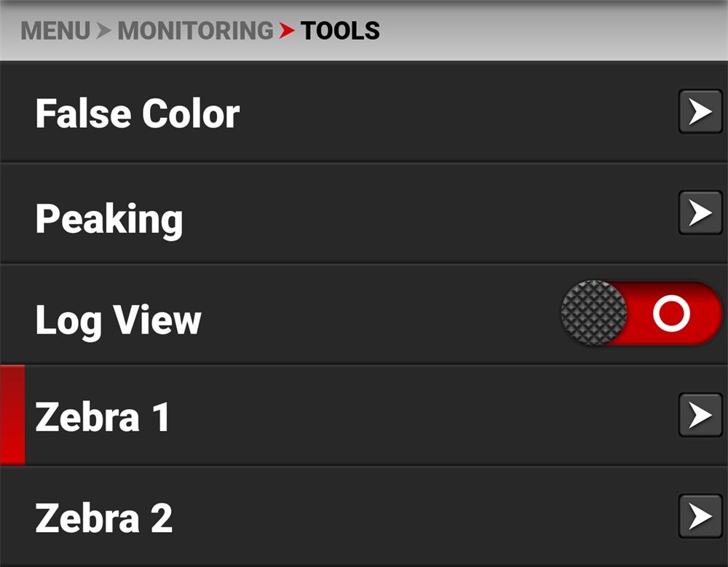Image resolution: width=728 pixels, height=567 pixels.
Task: Click the Log View label
Action: pyautogui.click(x=118, y=320)
